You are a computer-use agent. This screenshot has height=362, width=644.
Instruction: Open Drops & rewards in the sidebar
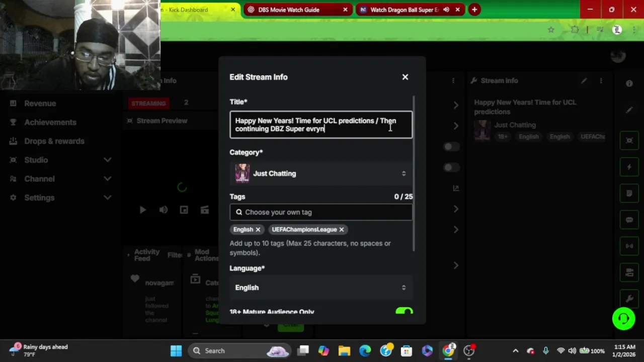click(54, 141)
